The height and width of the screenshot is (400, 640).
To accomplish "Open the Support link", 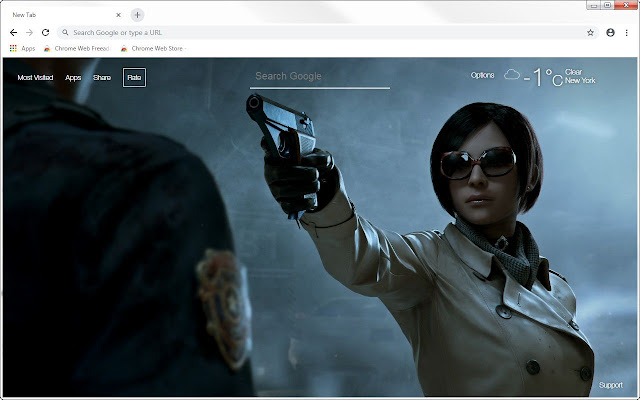I will [611, 385].
